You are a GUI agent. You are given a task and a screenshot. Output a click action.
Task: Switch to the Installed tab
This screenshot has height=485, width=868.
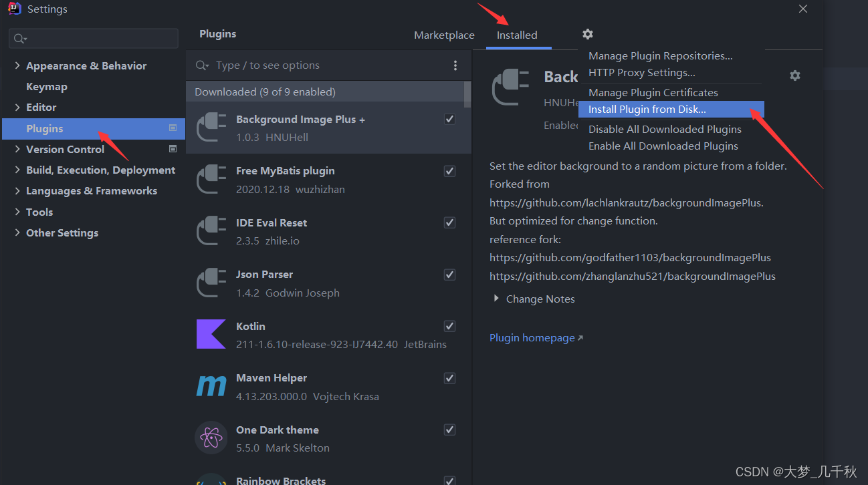tap(517, 35)
